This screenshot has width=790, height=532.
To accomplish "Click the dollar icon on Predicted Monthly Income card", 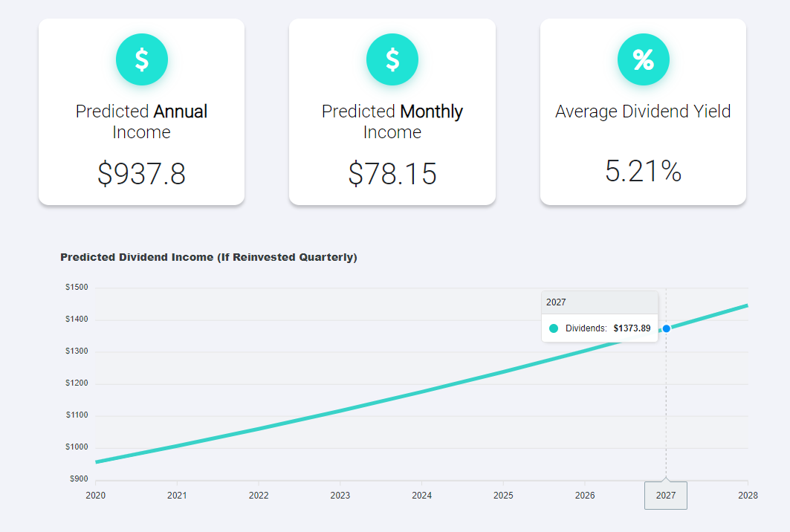I will click(392, 59).
